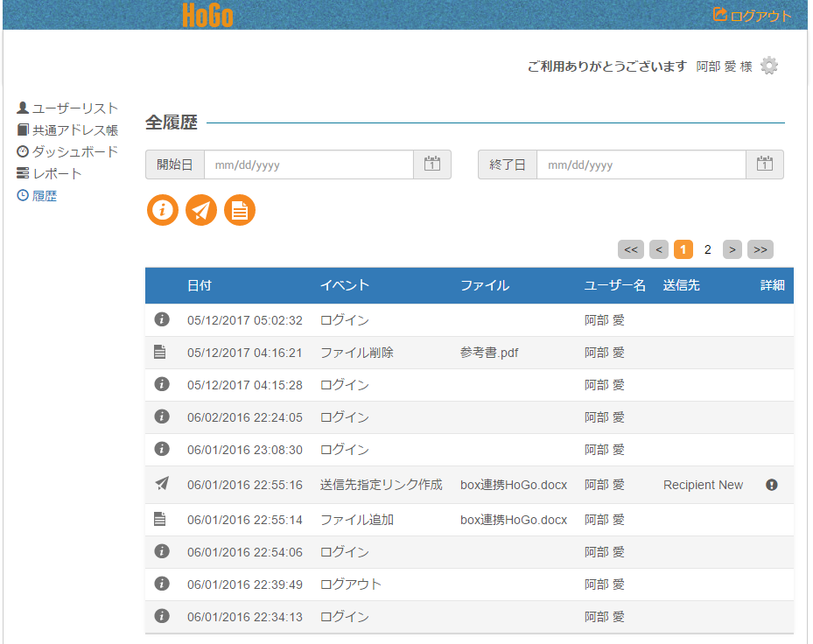Open the end date calendar picker
The image size is (813, 644).
(x=764, y=164)
